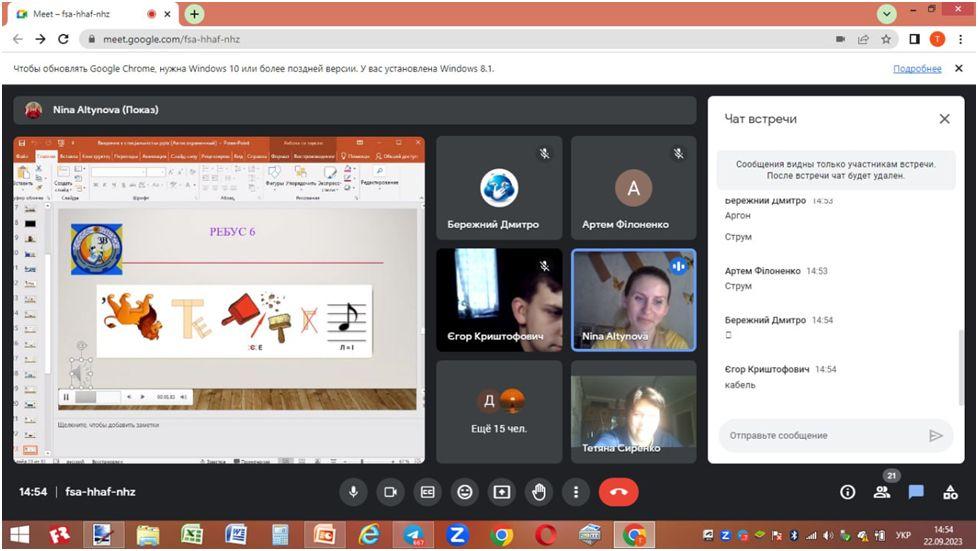Click Аргон message in chat
Screen dimensions: 978x551
click(737, 215)
